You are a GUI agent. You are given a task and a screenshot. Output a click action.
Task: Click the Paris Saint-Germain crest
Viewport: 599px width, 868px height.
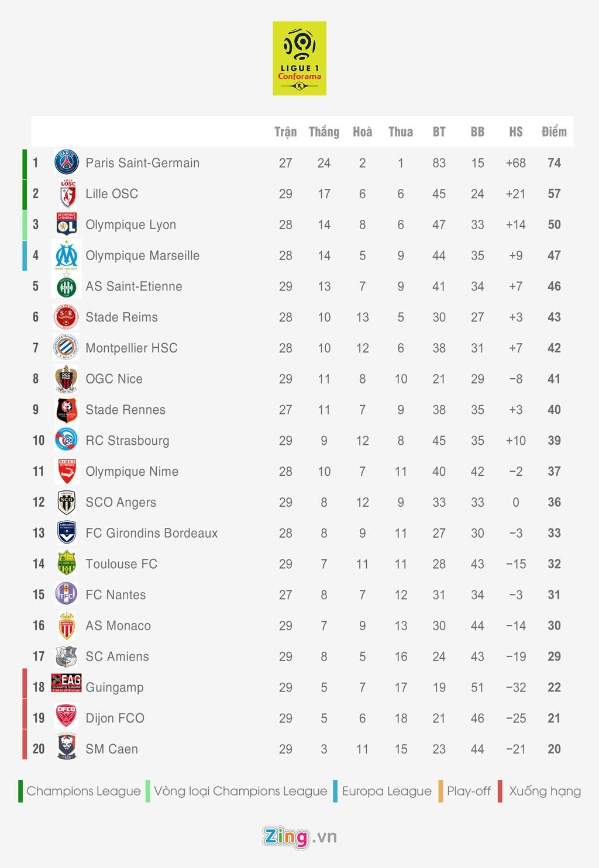tap(67, 162)
